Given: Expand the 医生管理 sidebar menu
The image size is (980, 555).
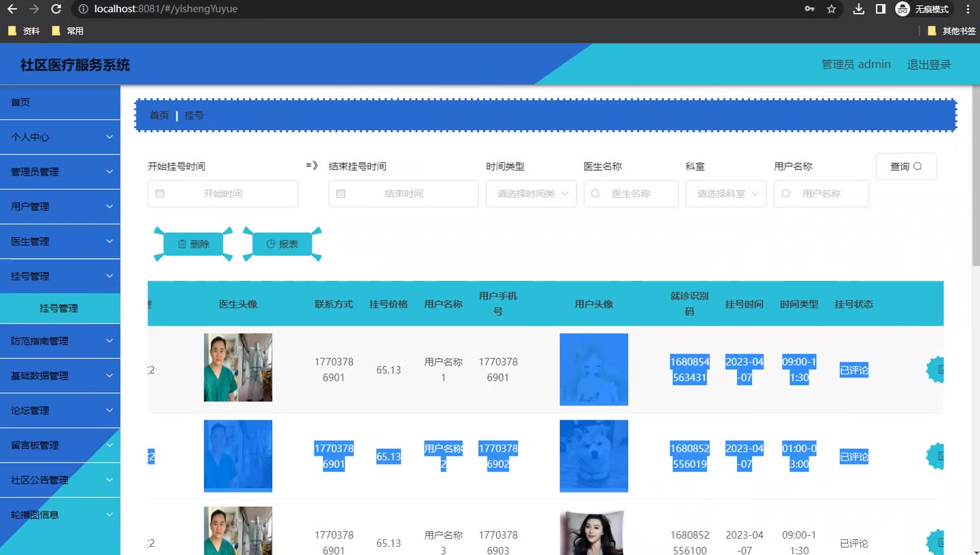Looking at the screenshot, I should coord(60,241).
